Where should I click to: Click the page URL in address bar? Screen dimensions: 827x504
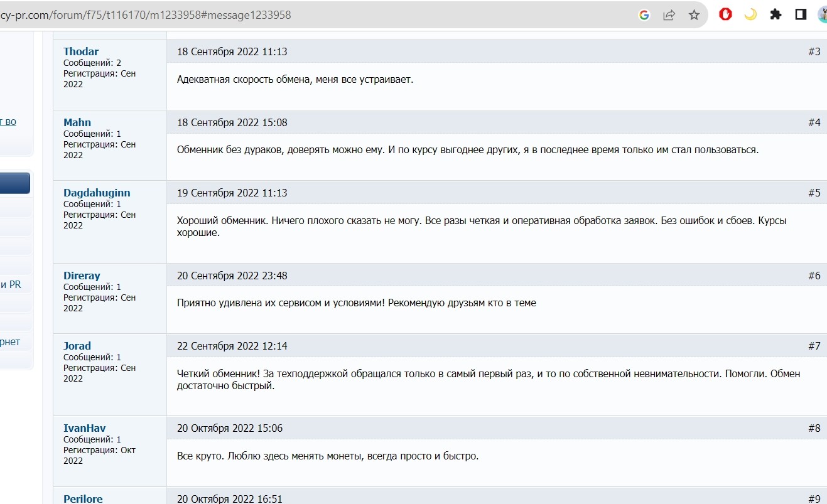146,15
